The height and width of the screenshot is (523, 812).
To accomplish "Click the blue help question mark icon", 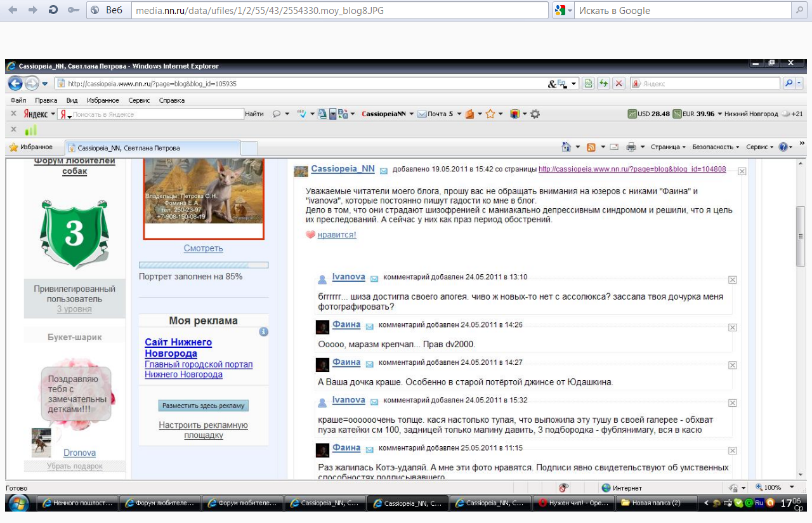I will (x=783, y=147).
